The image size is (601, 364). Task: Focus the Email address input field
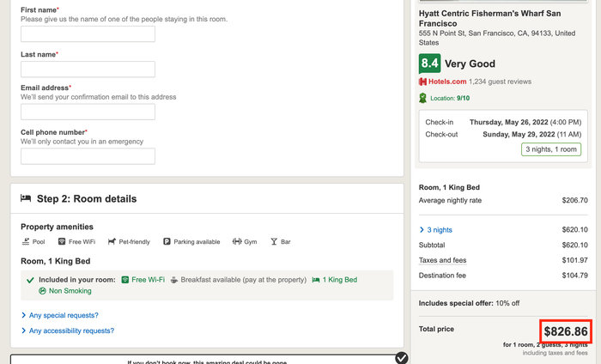pos(88,112)
